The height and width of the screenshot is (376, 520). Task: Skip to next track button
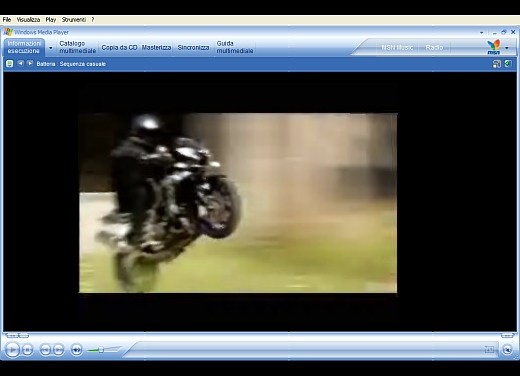58,350
